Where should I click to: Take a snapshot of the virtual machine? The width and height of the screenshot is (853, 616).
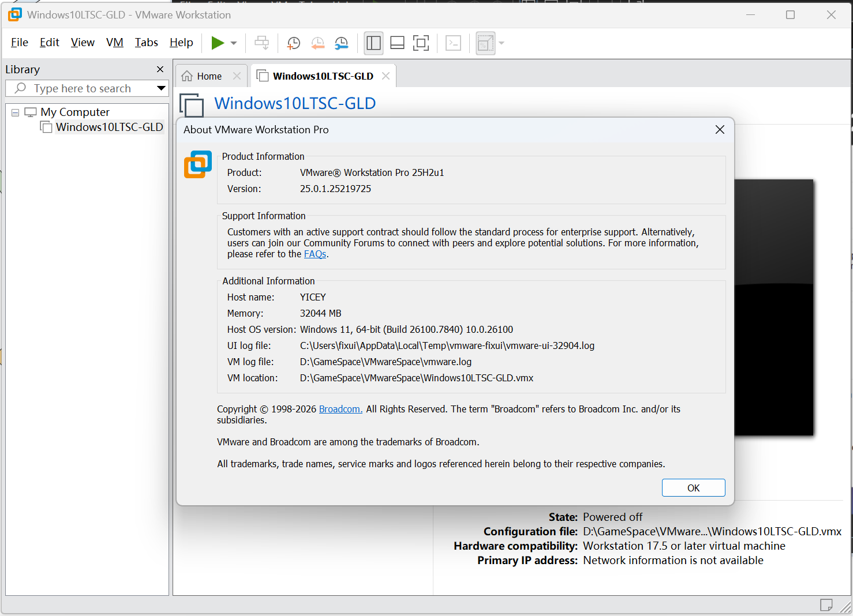(x=293, y=43)
